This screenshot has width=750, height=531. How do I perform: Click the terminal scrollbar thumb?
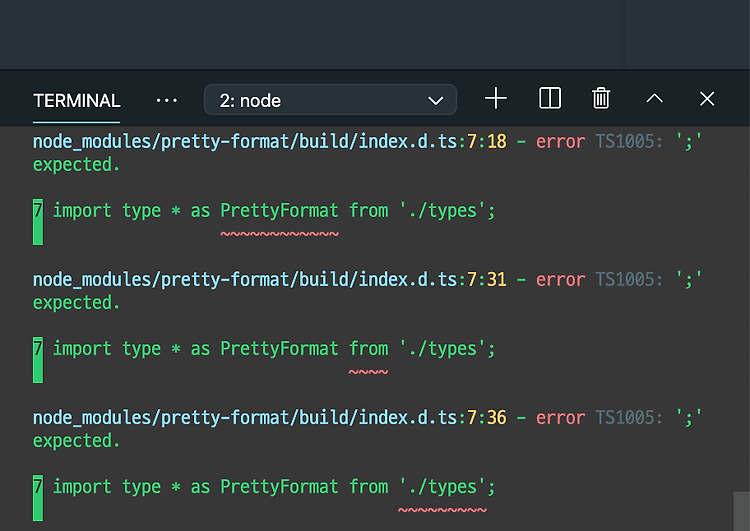(741, 511)
